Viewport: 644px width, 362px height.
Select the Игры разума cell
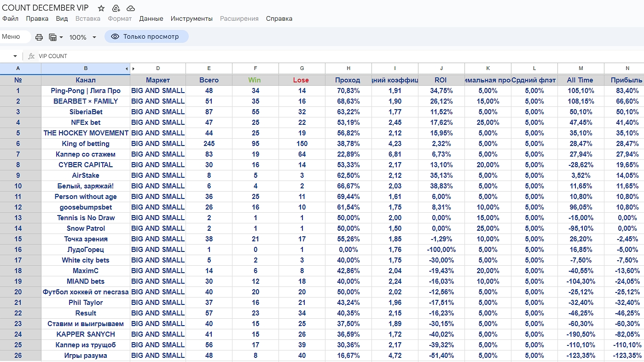[x=86, y=356]
